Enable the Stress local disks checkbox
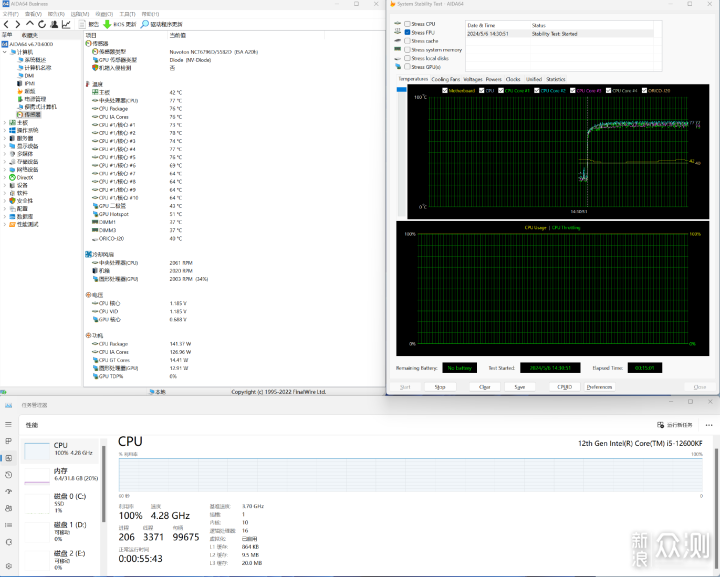Image resolution: width=720 pixels, height=577 pixels. pyautogui.click(x=407, y=58)
